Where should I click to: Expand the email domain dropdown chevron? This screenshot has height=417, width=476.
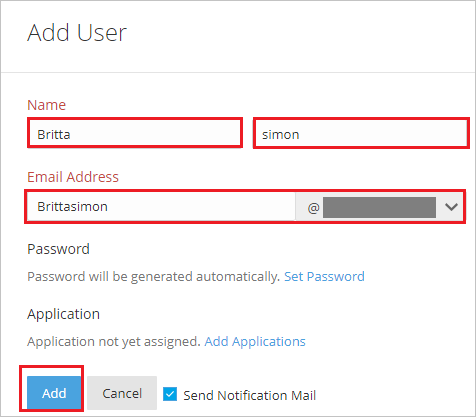tap(451, 207)
